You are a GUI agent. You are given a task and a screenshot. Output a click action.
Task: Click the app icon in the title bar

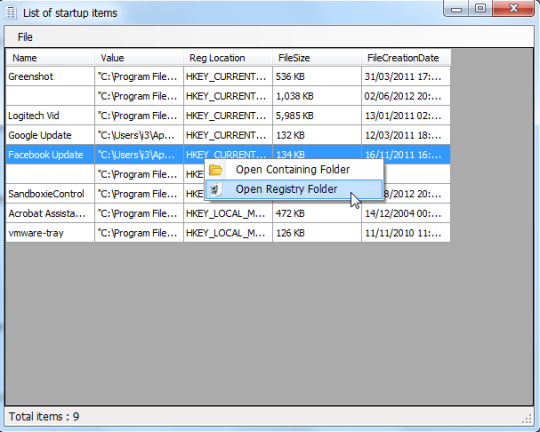(11, 13)
